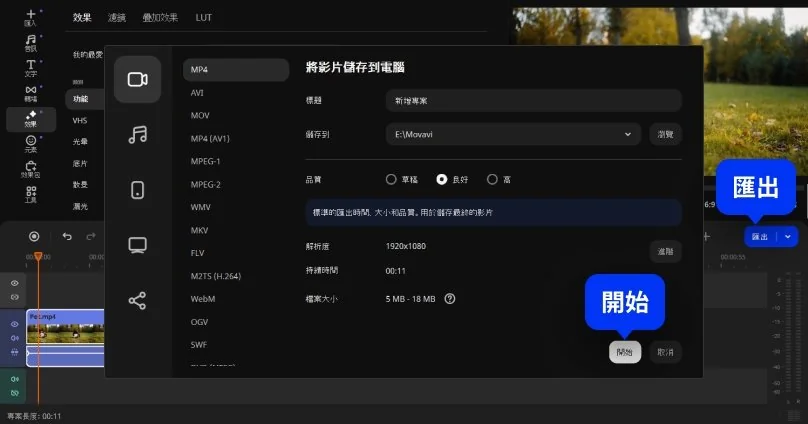Select the 散景 effects category
This screenshot has height=424, width=808.
[80, 184]
